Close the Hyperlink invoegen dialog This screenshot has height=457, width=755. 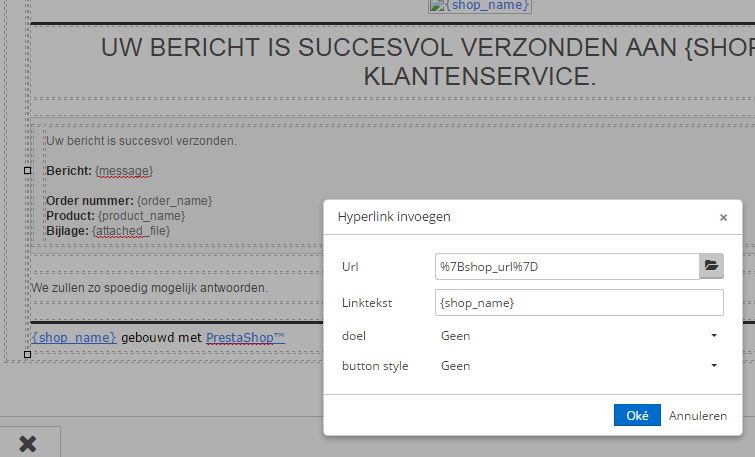[x=723, y=217]
